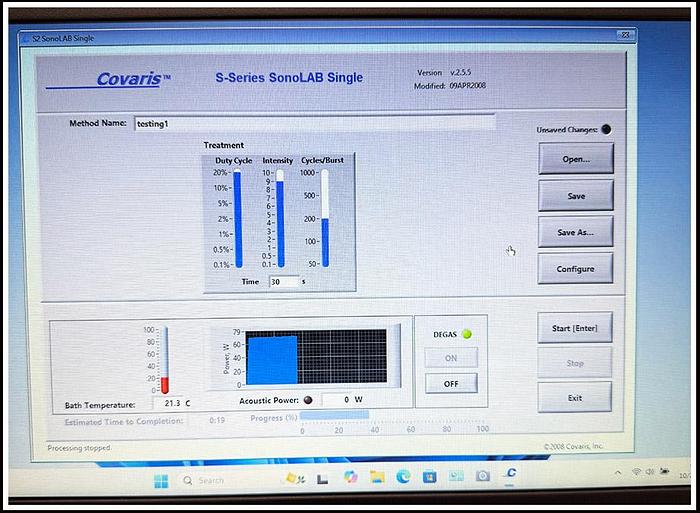Launch Microsoft Edge from the taskbar
Screen dimensions: 700x513
[x=404, y=477]
